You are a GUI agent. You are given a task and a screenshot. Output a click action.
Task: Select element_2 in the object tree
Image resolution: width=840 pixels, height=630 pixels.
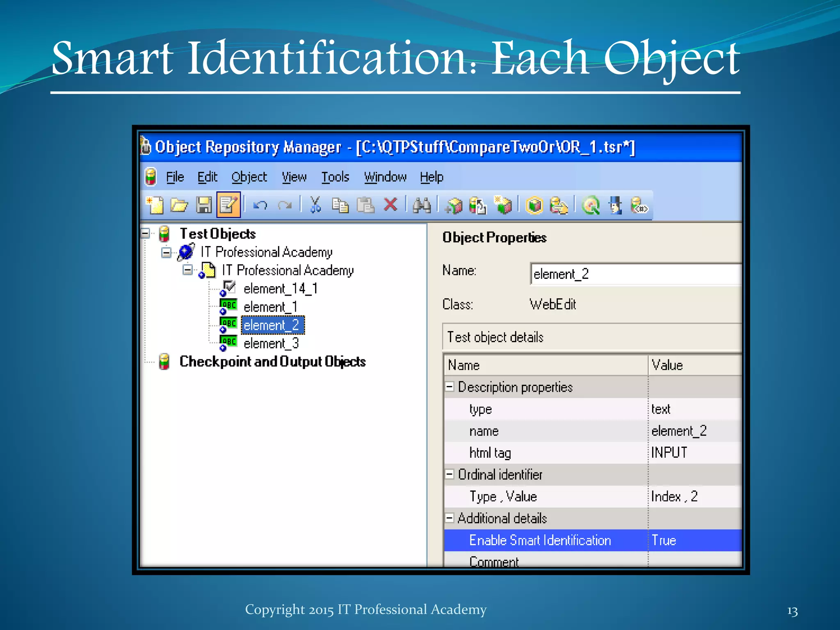[272, 325]
